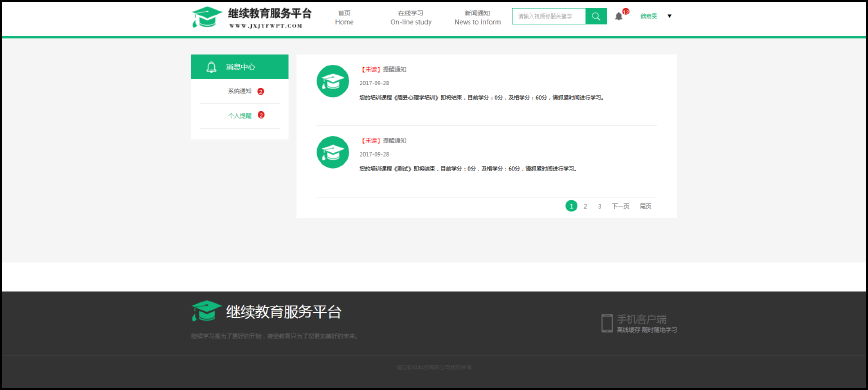Expand the user account dropdown arrow

669,16
